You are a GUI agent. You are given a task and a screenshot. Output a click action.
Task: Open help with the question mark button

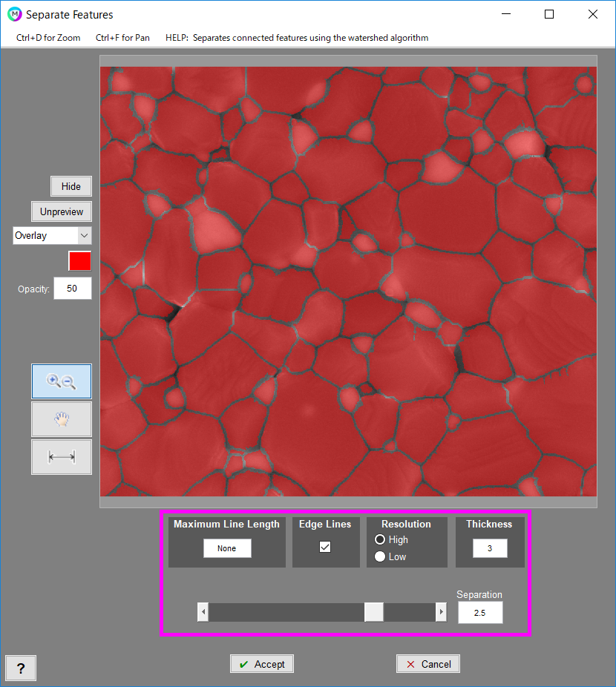21,668
